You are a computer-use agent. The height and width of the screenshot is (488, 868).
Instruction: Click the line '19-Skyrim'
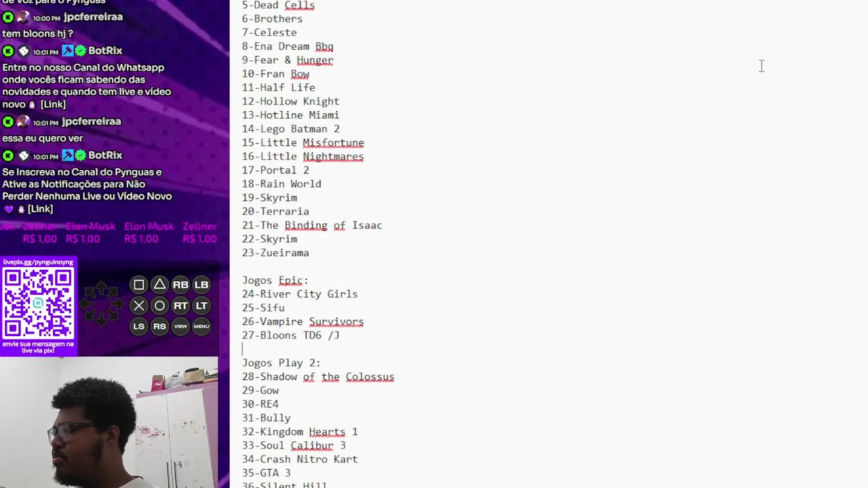click(x=269, y=198)
